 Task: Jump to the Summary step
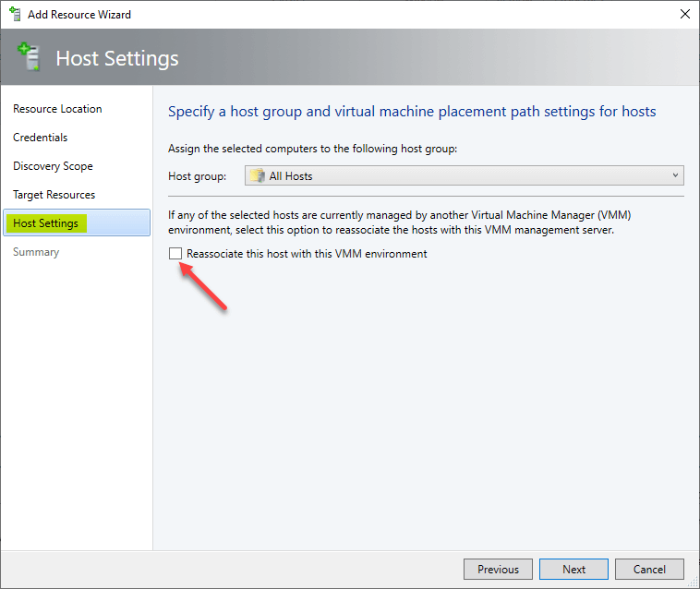click(x=36, y=252)
